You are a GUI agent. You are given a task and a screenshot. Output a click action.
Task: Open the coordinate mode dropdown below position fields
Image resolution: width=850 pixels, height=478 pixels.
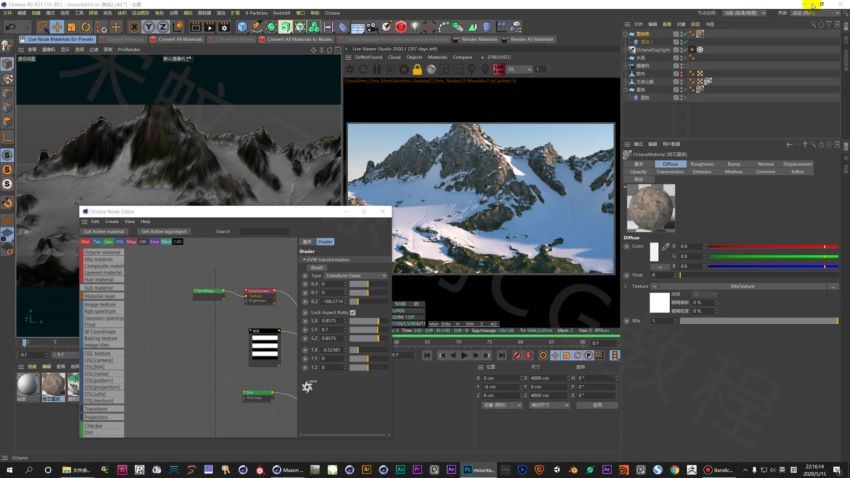[x=502, y=405]
